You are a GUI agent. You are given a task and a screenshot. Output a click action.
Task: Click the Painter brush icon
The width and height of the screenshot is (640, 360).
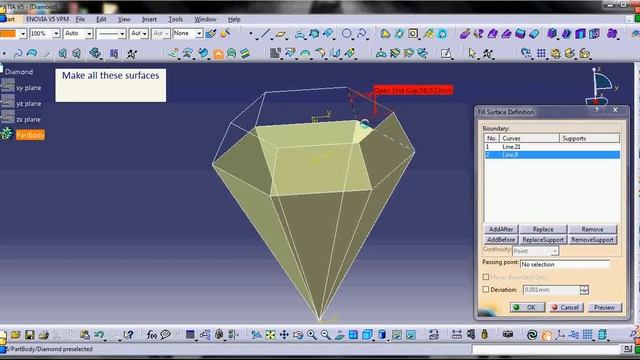coord(211,33)
